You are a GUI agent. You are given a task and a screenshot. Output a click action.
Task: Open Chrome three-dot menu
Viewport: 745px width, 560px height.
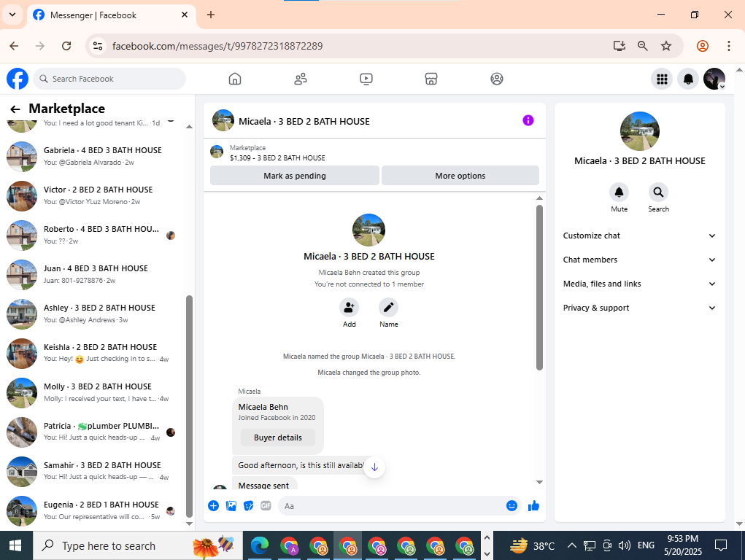tap(728, 46)
